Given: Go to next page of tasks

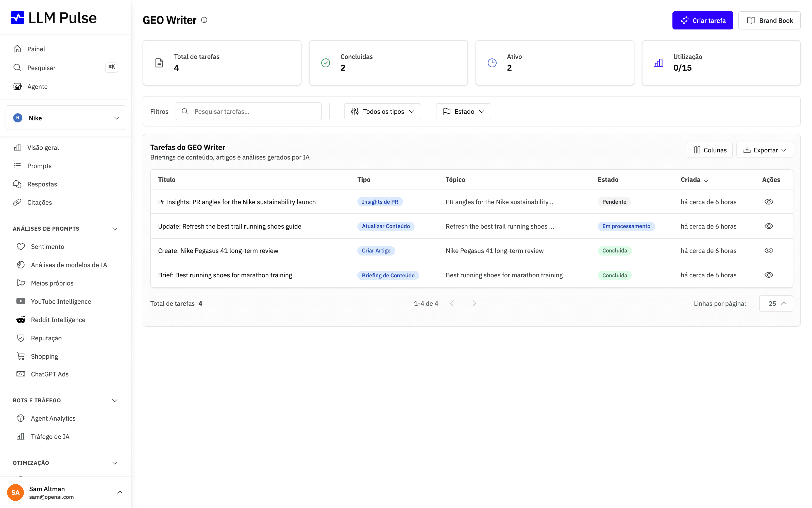Looking at the screenshot, I should pos(474,303).
